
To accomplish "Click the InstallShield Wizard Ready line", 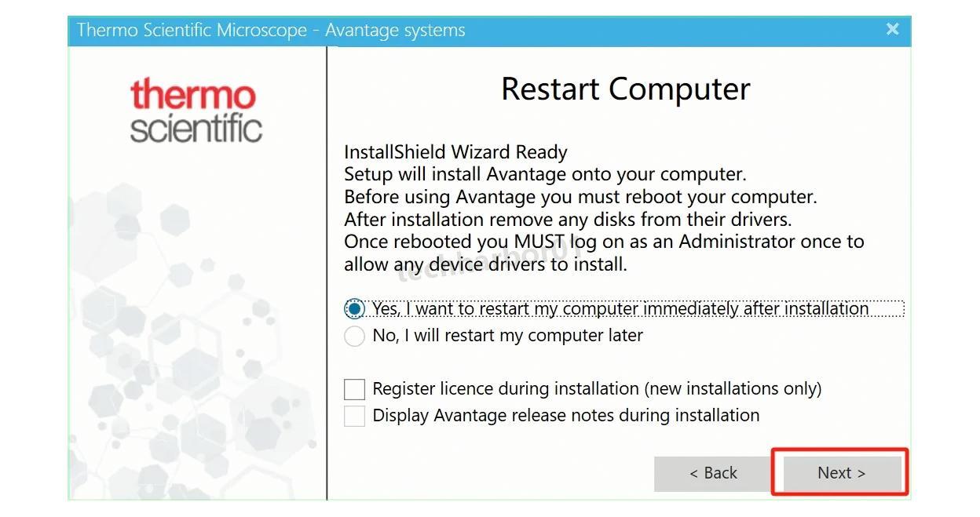I will (455, 152).
